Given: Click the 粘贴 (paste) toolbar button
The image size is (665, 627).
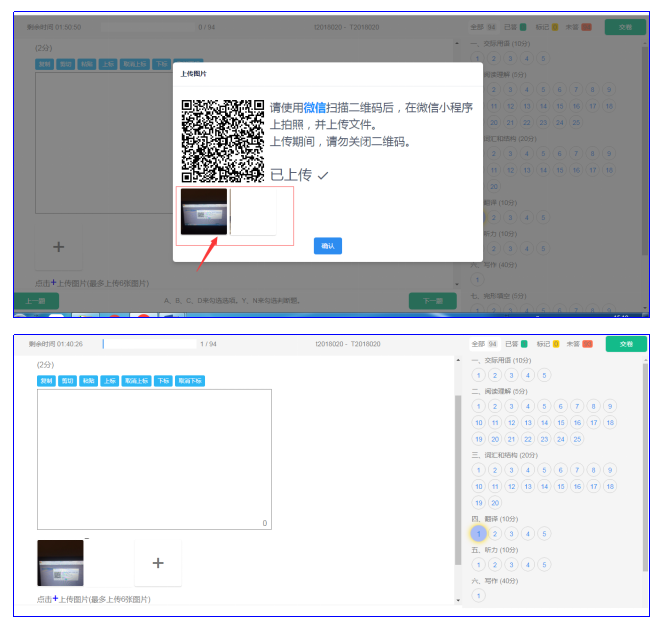Looking at the screenshot, I should (x=89, y=381).
